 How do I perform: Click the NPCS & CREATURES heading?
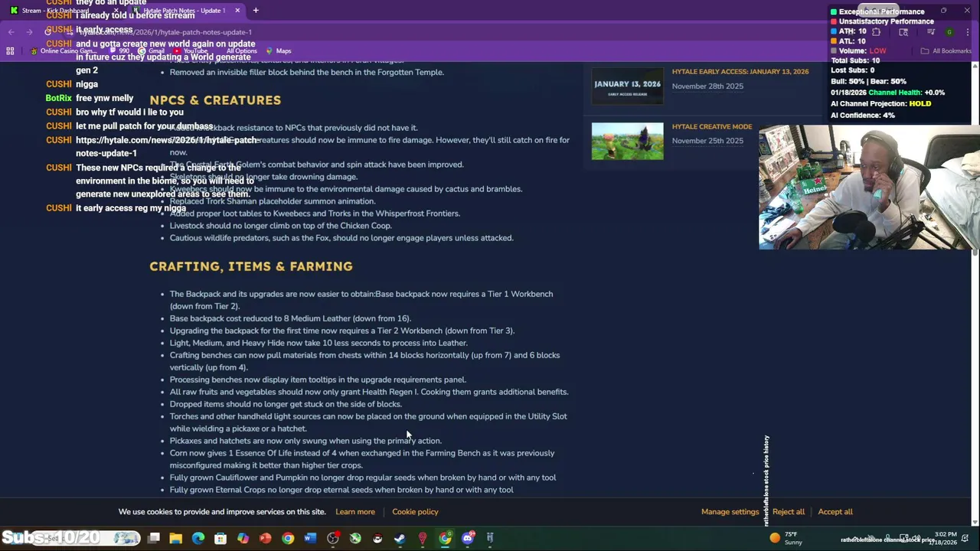pos(215,100)
